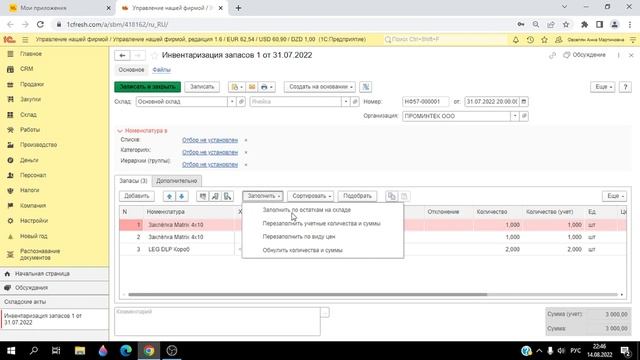This screenshot has height=360, width=640.
Task: Open the Склад field dropdown arrow
Action: (x=231, y=102)
